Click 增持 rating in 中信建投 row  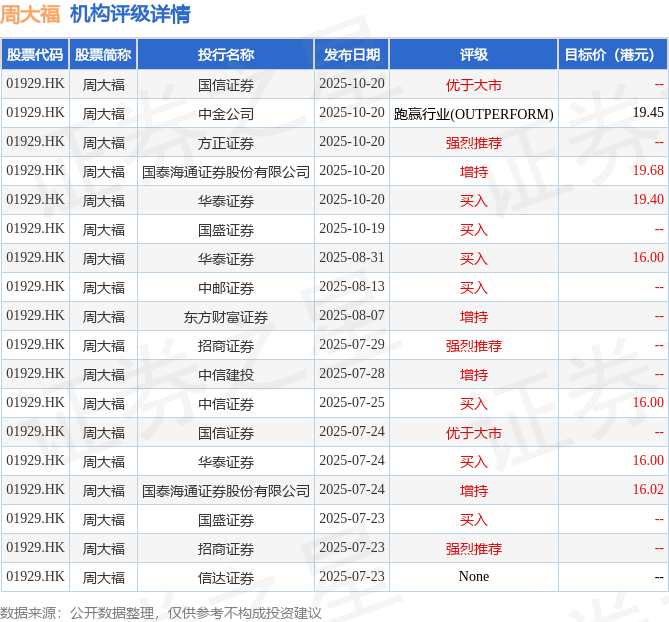pyautogui.click(x=474, y=375)
